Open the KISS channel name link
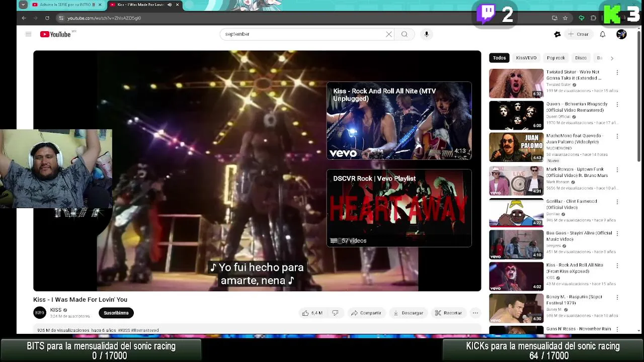The width and height of the screenshot is (644, 362). tap(56, 310)
